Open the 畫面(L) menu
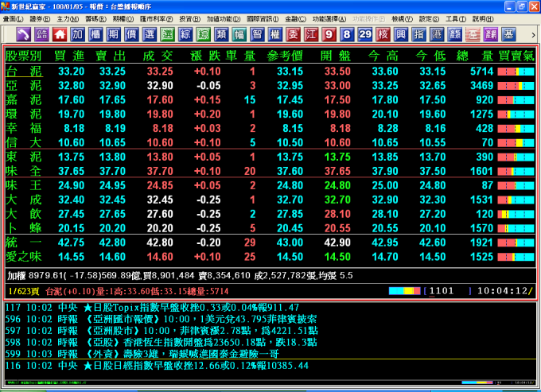Viewport: 541px width, 392px height. click(13, 19)
